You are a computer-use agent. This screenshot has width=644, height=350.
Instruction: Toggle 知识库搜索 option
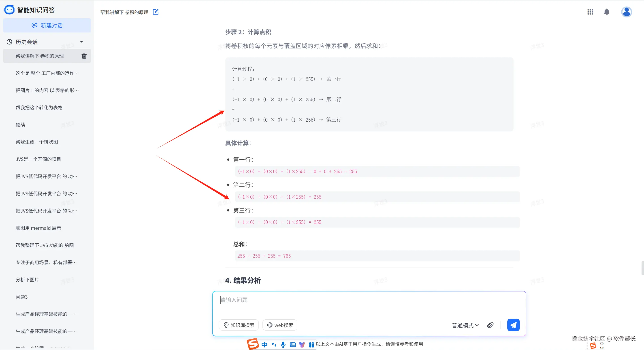coord(239,325)
